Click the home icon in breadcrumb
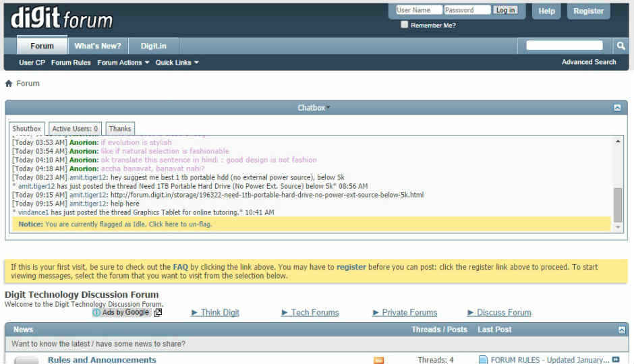 click(x=9, y=84)
